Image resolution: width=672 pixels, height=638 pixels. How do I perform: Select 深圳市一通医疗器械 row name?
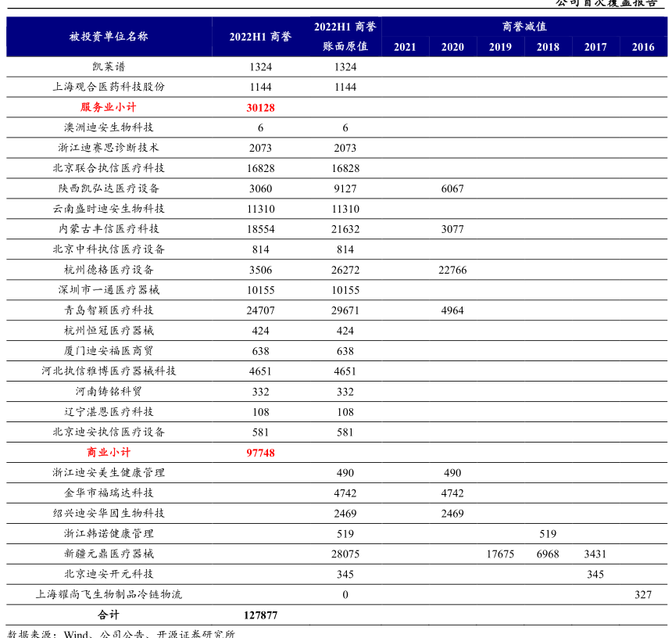pos(109,290)
